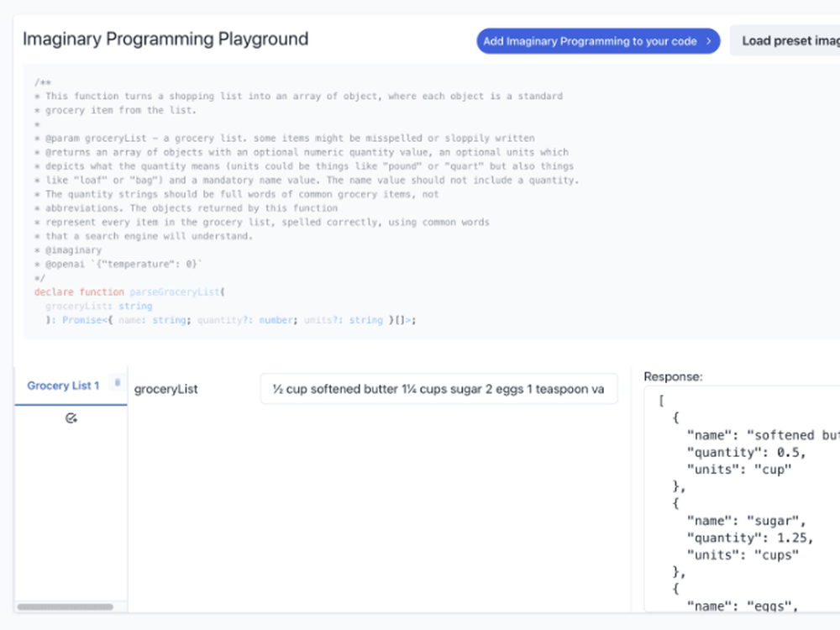The image size is (840, 630).
Task: Click the horizontal scrollbar below the test list
Action: (65, 607)
